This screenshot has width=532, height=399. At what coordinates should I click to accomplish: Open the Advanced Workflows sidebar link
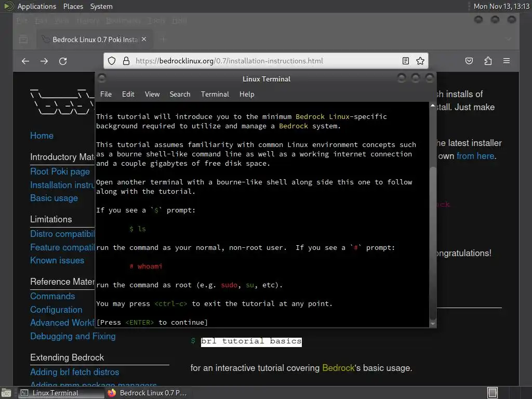click(x=62, y=323)
